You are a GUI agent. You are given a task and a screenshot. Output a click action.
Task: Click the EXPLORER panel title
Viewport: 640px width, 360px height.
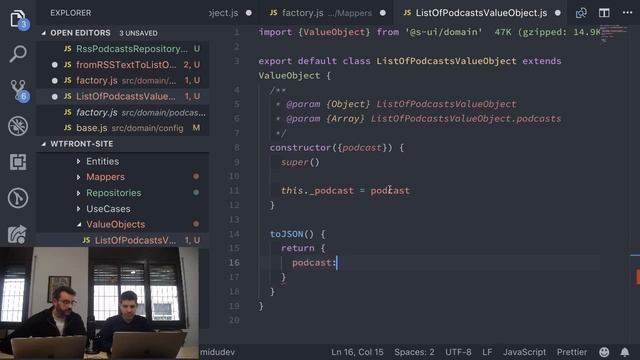(71, 13)
